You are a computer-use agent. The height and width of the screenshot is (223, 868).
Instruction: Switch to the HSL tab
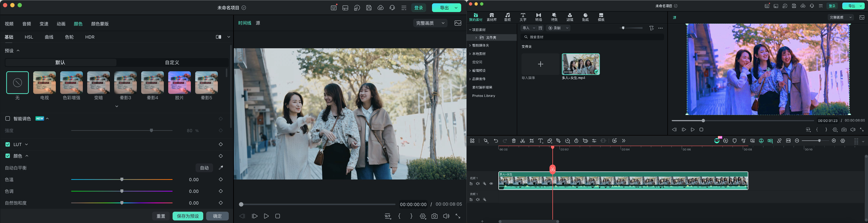29,37
